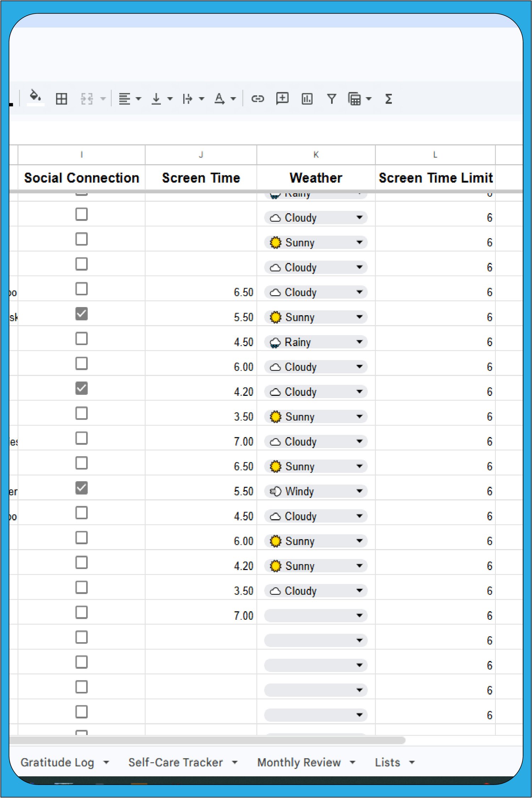Image resolution: width=532 pixels, height=798 pixels.
Task: Tick checkbox in 3.50 Sunny row
Action: 82,413
